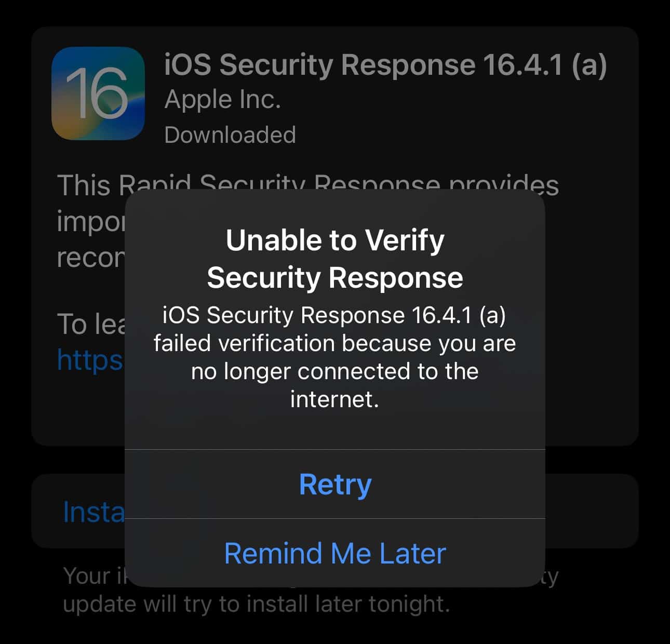
Task: Tap the divider between Retry and Remind Me Later
Action: pyautogui.click(x=335, y=518)
